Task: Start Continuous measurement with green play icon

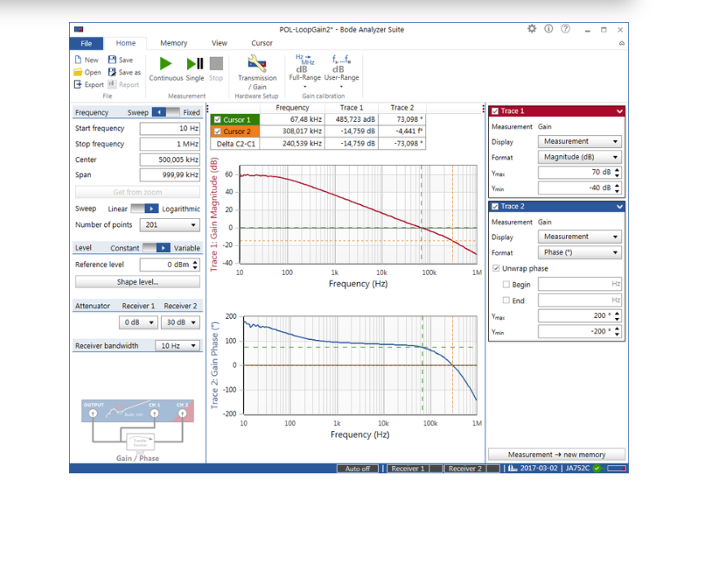Action: (x=166, y=64)
